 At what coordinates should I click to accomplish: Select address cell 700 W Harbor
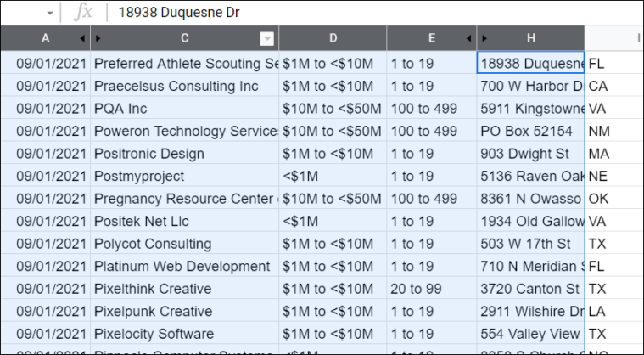530,86
